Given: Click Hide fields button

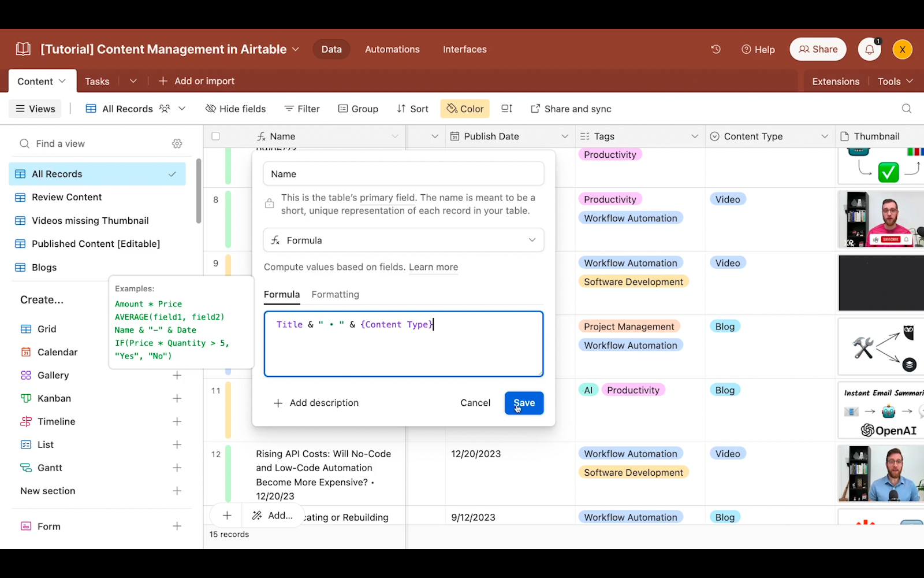Looking at the screenshot, I should click(x=236, y=109).
